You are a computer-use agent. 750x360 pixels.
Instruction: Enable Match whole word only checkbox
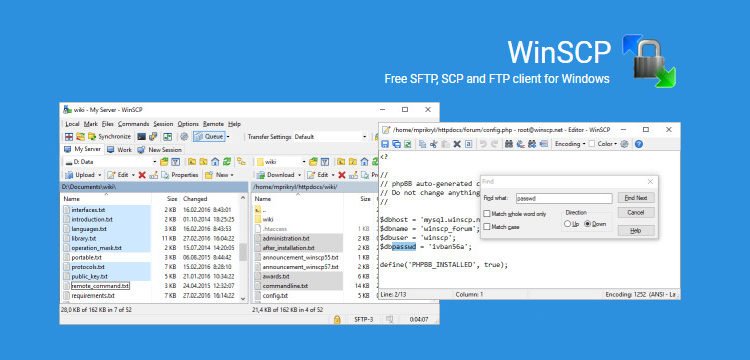487,214
